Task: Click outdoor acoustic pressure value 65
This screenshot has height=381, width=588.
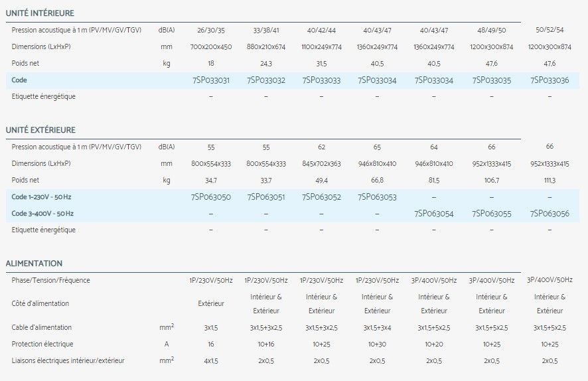Action: (x=377, y=147)
